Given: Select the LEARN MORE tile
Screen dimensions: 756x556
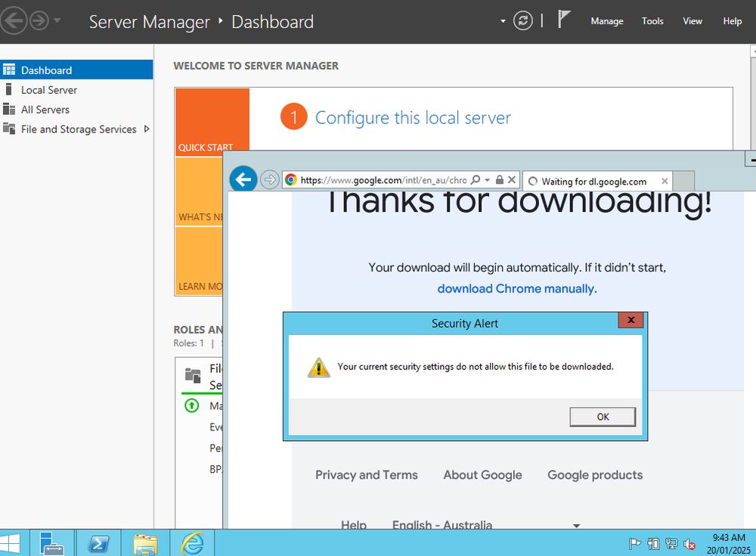Looking at the screenshot, I should (200, 261).
